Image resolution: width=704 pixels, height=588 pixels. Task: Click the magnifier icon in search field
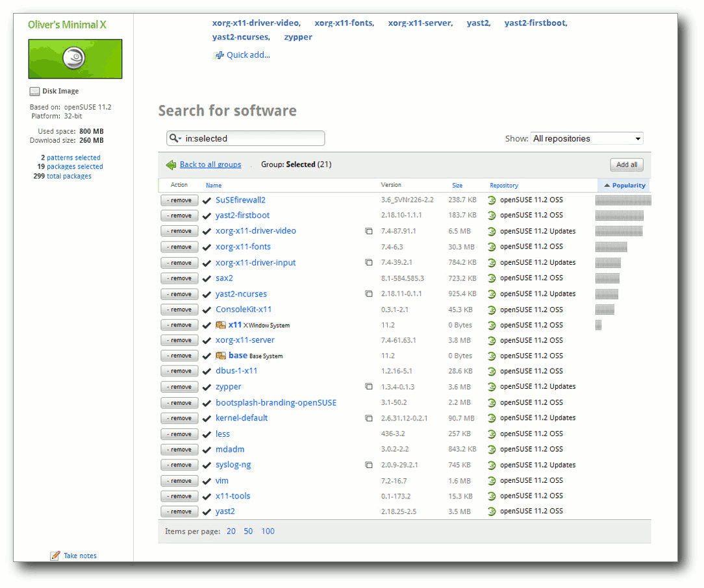173,138
